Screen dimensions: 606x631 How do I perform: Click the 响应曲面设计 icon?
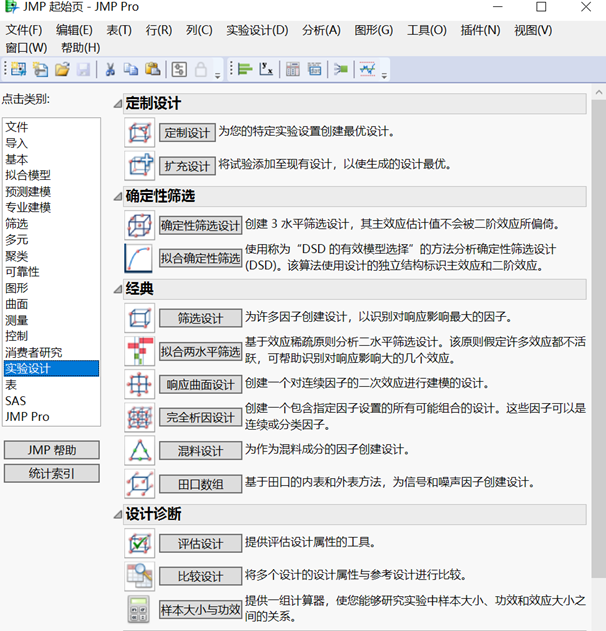[140, 384]
